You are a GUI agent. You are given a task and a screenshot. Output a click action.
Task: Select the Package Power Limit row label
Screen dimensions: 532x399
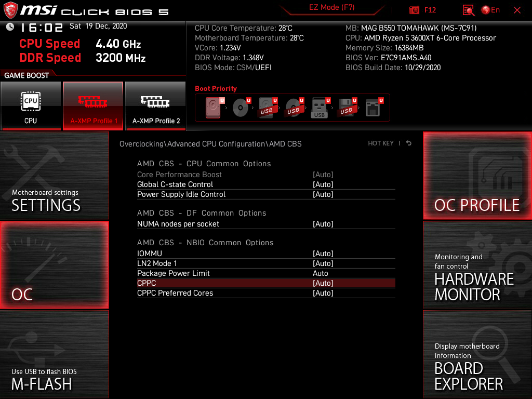pos(174,273)
